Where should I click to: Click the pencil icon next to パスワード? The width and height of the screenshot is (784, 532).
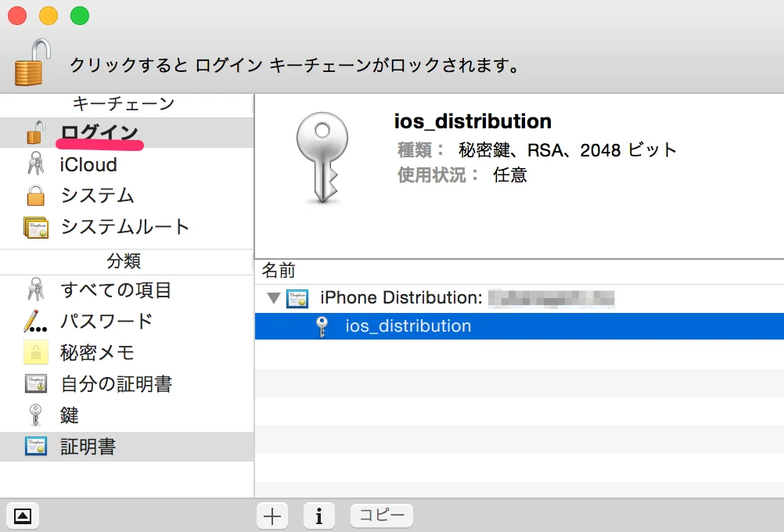click(35, 321)
